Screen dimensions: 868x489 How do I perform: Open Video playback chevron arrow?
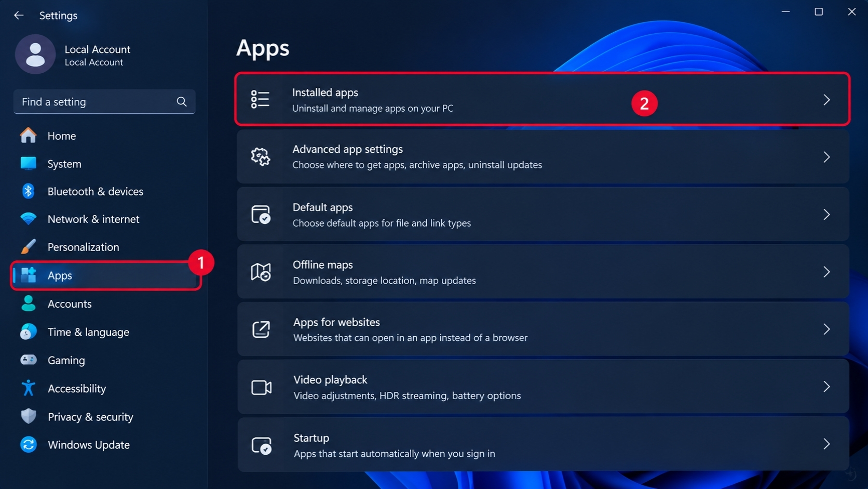point(826,387)
